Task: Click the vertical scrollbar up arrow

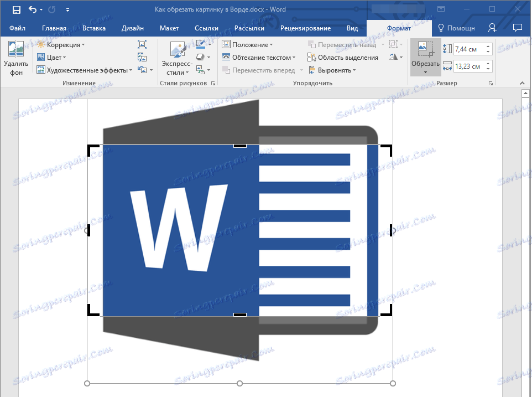Action: coord(525,93)
